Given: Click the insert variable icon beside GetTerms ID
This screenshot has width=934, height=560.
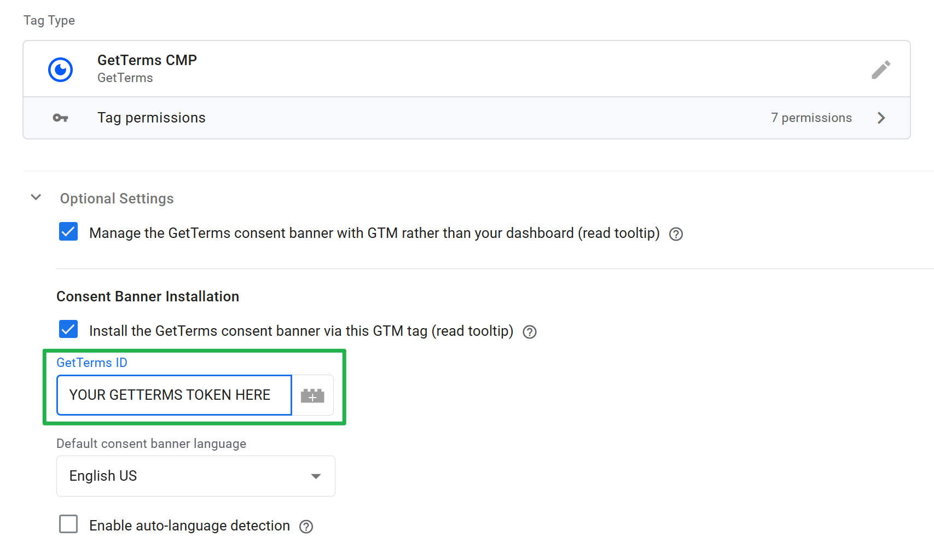Looking at the screenshot, I should pyautogui.click(x=312, y=395).
